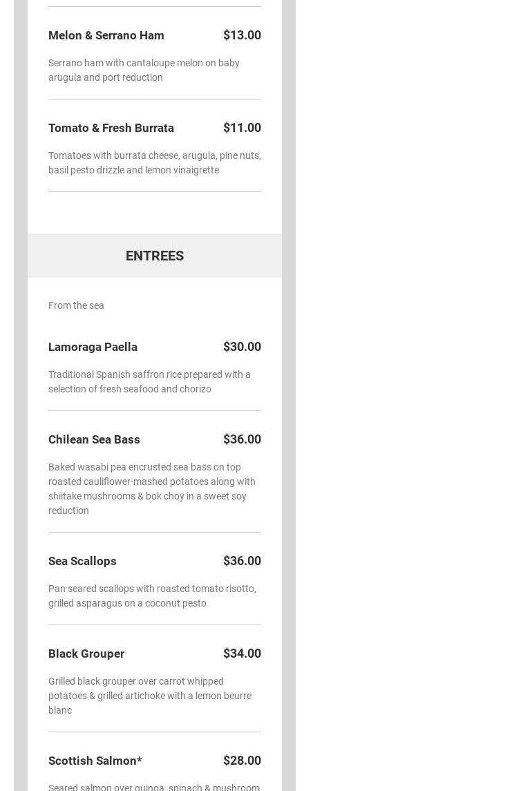Click the $34.00 price
The height and width of the screenshot is (791, 532).
click(242, 654)
